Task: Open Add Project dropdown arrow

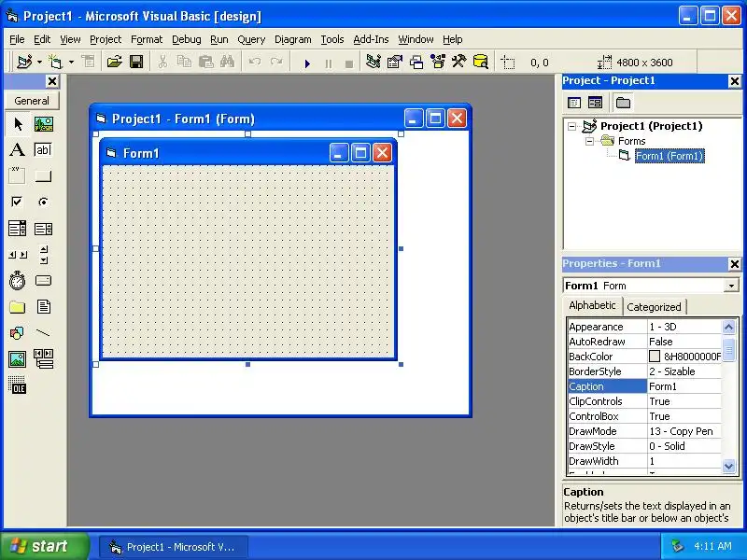Action: (39, 62)
